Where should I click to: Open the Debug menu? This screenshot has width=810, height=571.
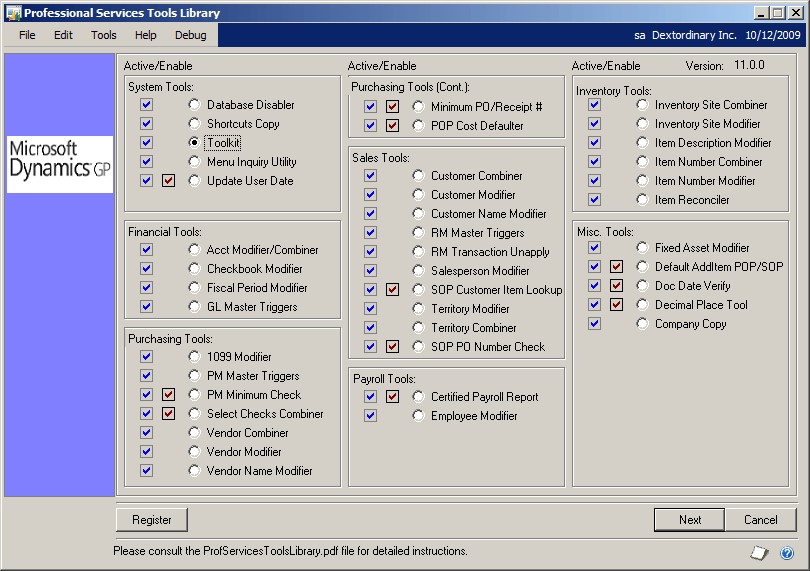[190, 35]
